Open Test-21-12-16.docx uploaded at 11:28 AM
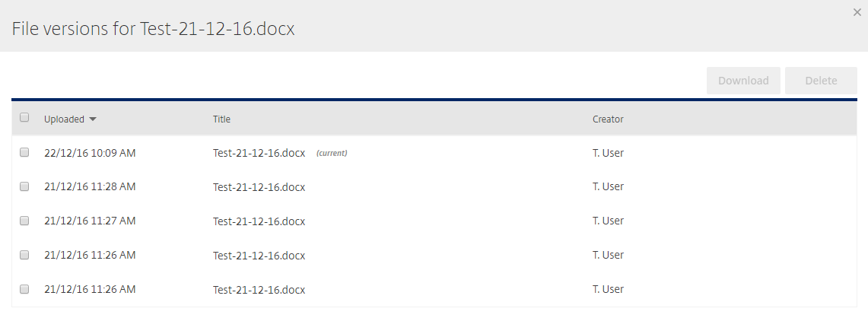 [x=259, y=187]
